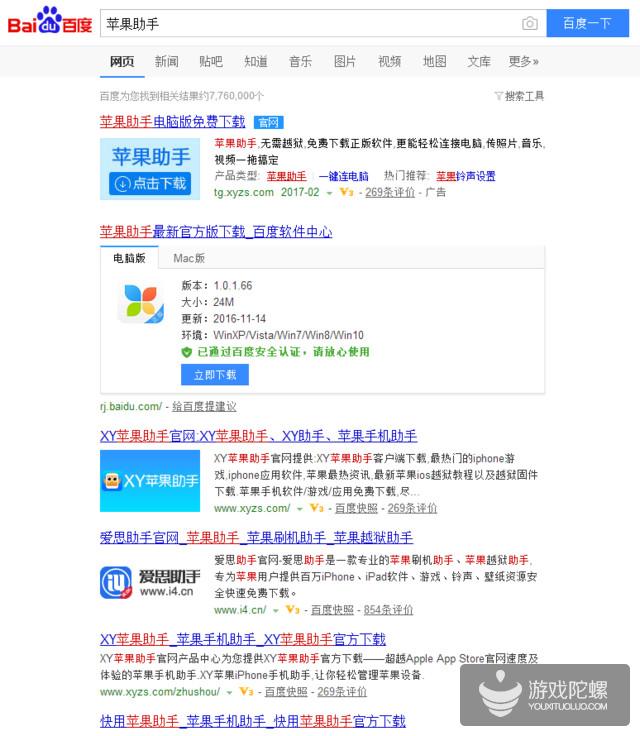
Task: Open the 贴吧 tab
Action: (x=211, y=61)
